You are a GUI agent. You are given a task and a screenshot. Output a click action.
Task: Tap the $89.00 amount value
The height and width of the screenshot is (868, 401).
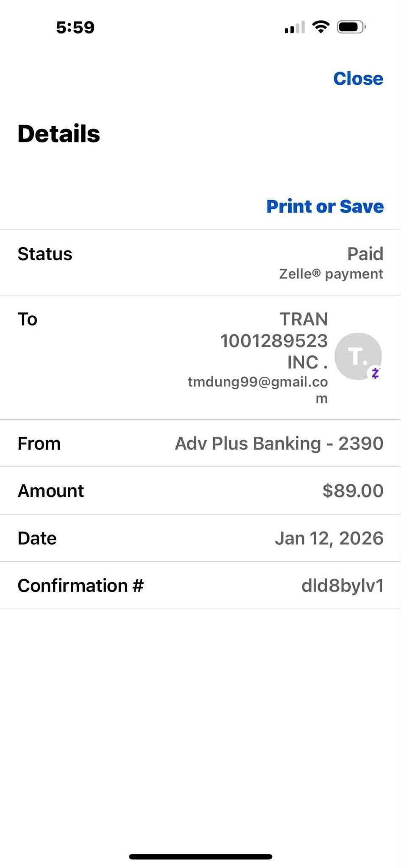point(353,491)
